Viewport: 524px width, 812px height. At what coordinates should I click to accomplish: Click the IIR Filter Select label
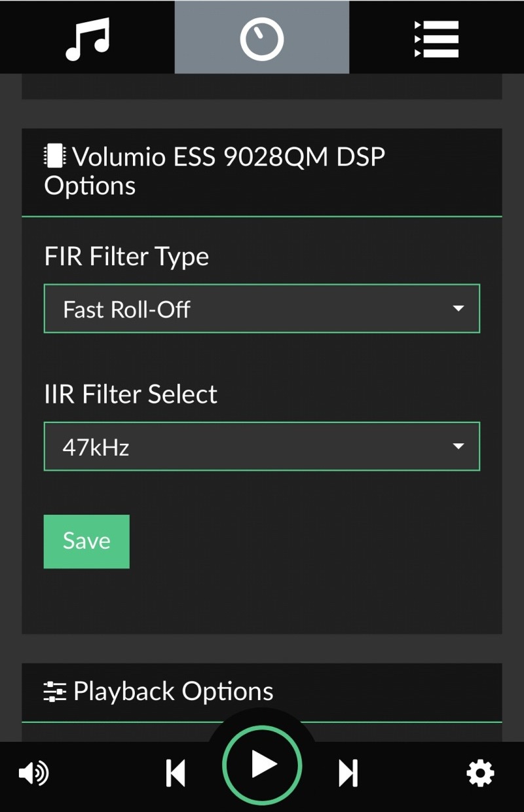130,394
